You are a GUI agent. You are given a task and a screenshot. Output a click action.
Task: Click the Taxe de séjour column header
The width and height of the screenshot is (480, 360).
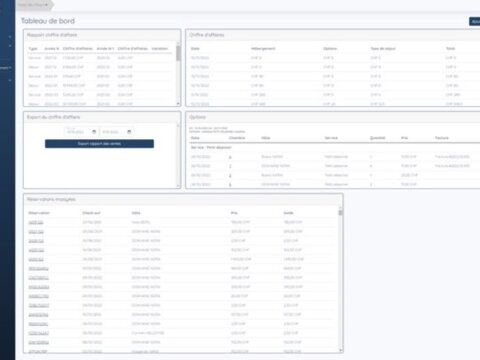pyautogui.click(x=383, y=49)
